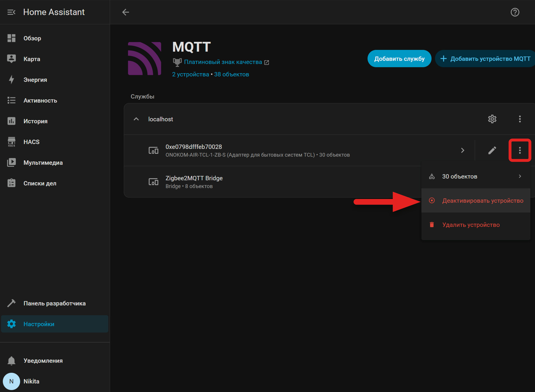
Task: Click the История chart icon
Action: click(11, 121)
